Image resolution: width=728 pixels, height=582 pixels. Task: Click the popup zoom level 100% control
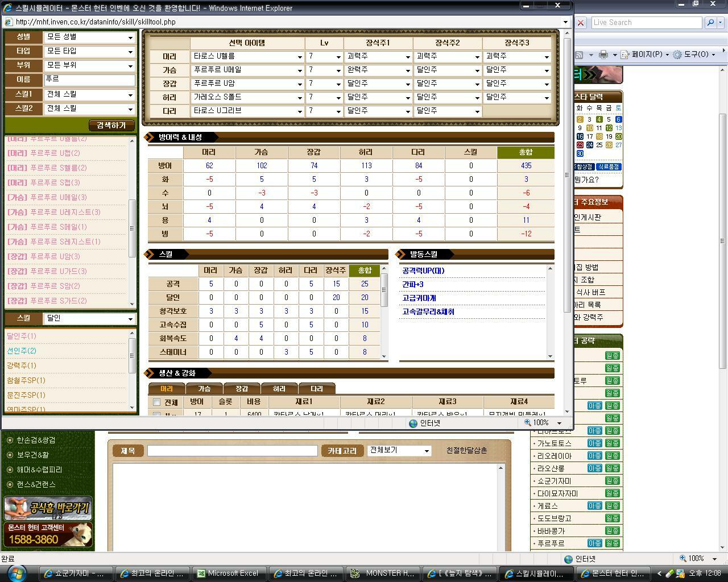[543, 423]
